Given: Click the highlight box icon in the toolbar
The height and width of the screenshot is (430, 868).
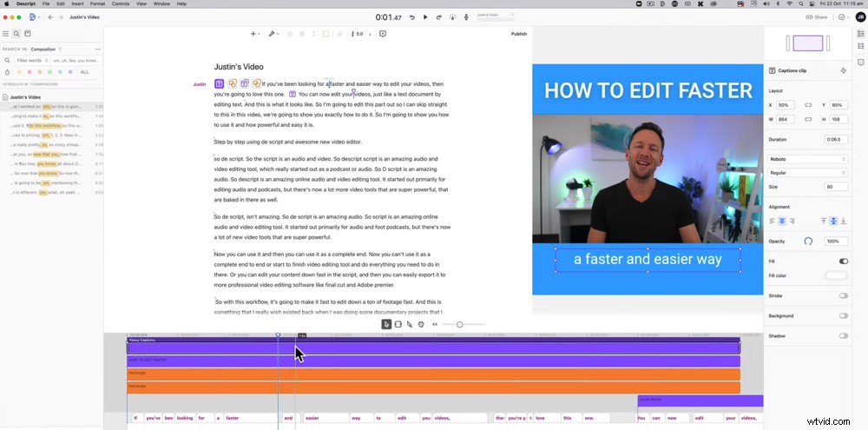Looking at the screenshot, I should coord(326,34).
